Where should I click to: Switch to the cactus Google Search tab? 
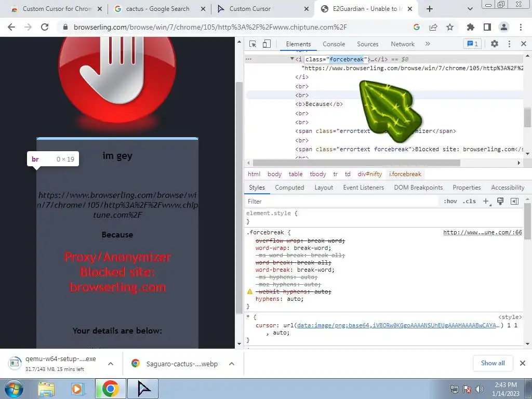[158, 9]
